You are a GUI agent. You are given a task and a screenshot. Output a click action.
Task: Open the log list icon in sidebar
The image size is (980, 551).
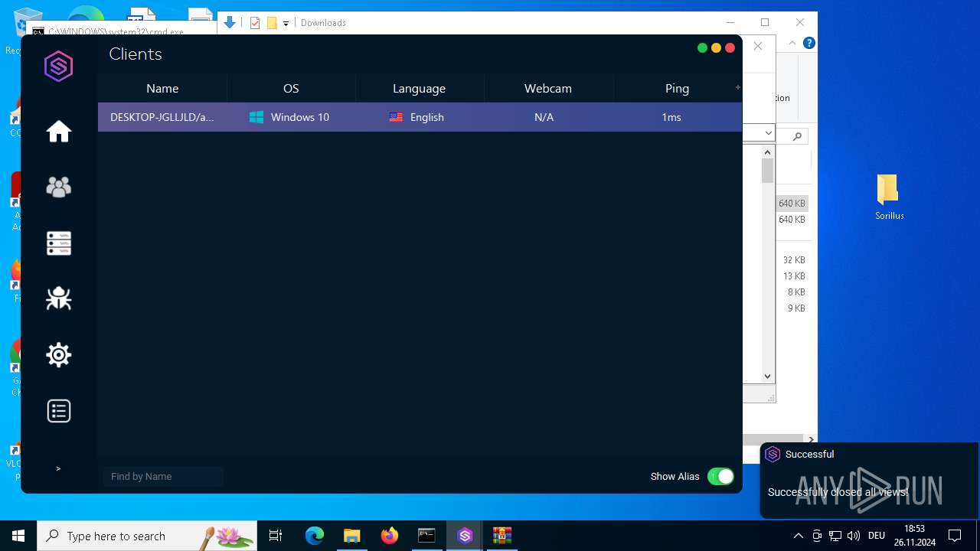coord(59,411)
